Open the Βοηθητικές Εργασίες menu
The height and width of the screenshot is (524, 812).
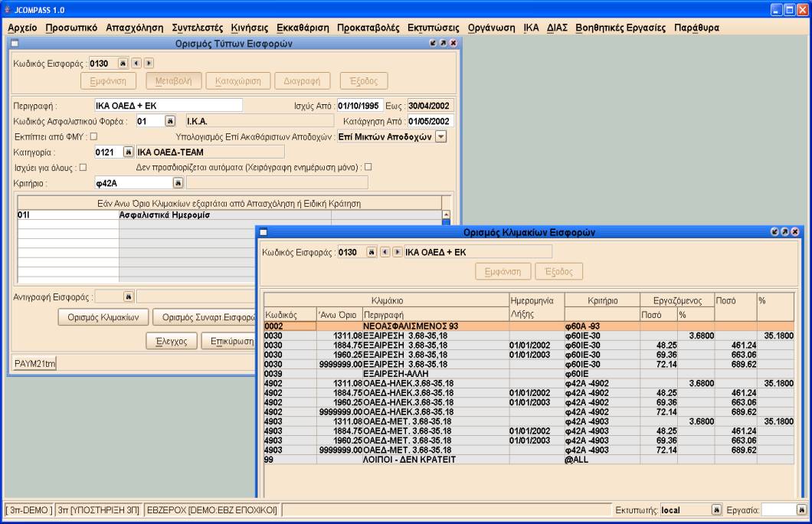tap(620, 28)
